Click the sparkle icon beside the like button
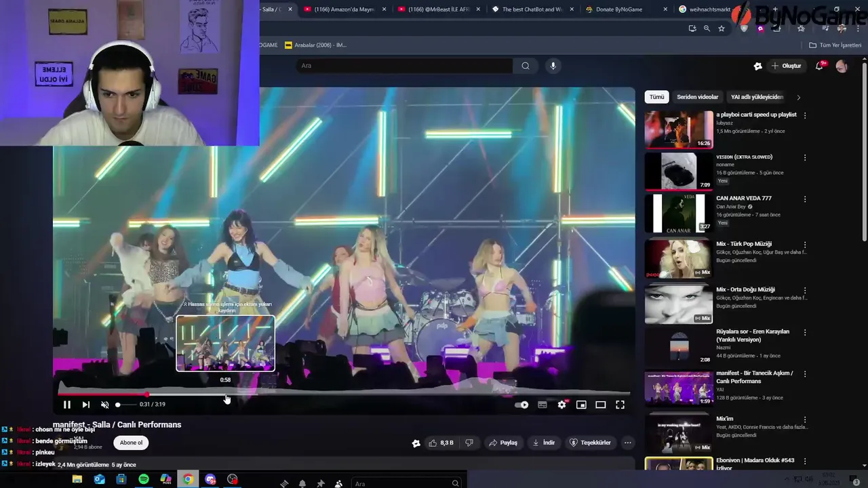This screenshot has width=868, height=488. pyautogui.click(x=416, y=443)
